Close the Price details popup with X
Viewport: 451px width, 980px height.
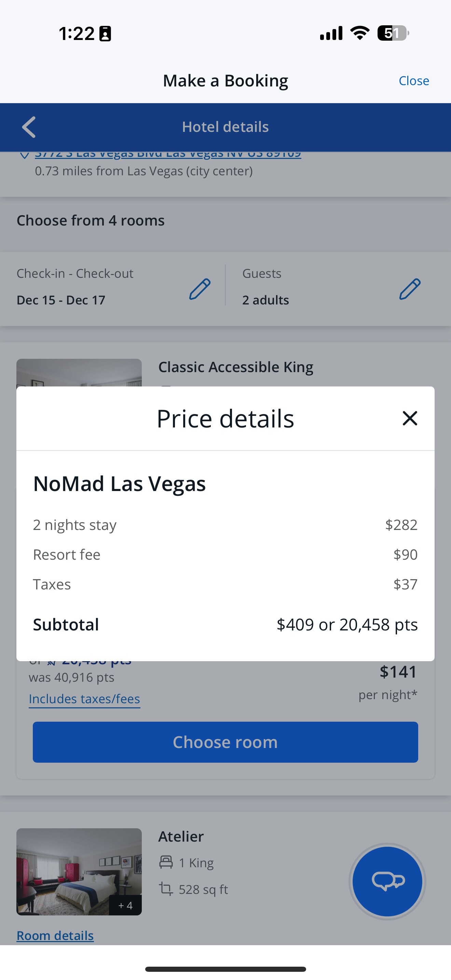(x=410, y=419)
